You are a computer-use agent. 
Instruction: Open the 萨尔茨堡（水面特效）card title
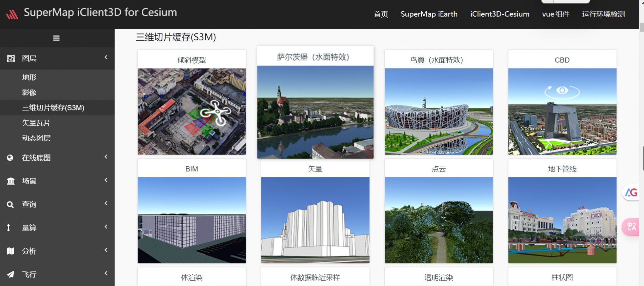click(x=315, y=57)
